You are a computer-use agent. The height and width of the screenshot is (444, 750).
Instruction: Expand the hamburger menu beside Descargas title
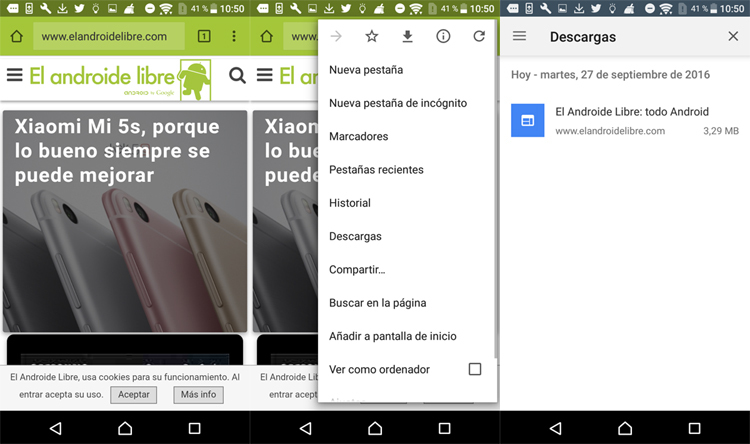[519, 37]
